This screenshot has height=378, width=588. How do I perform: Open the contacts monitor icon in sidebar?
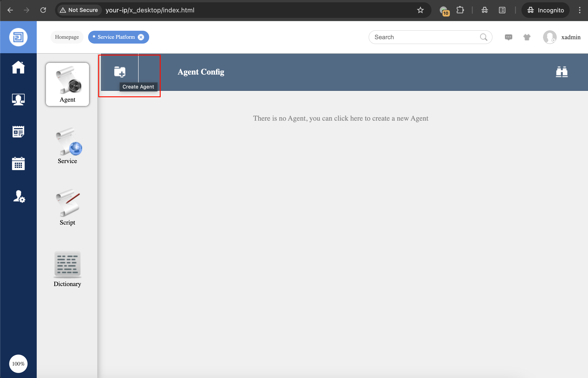[x=18, y=99]
